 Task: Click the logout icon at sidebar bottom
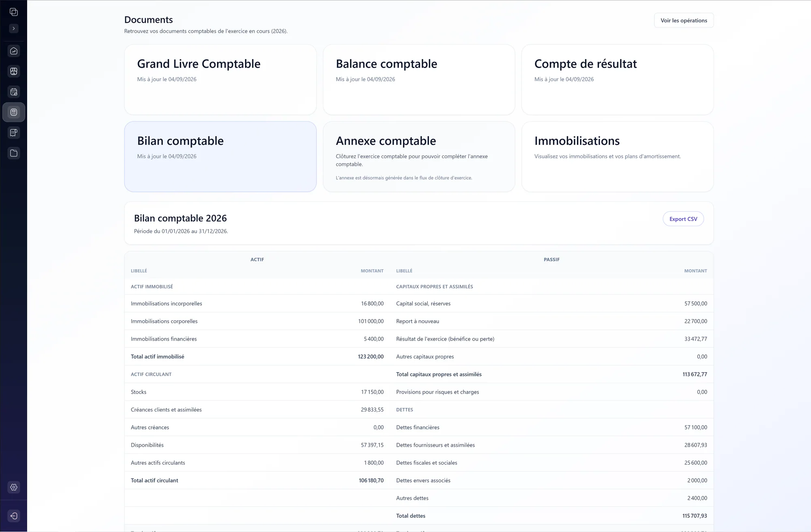(14, 516)
